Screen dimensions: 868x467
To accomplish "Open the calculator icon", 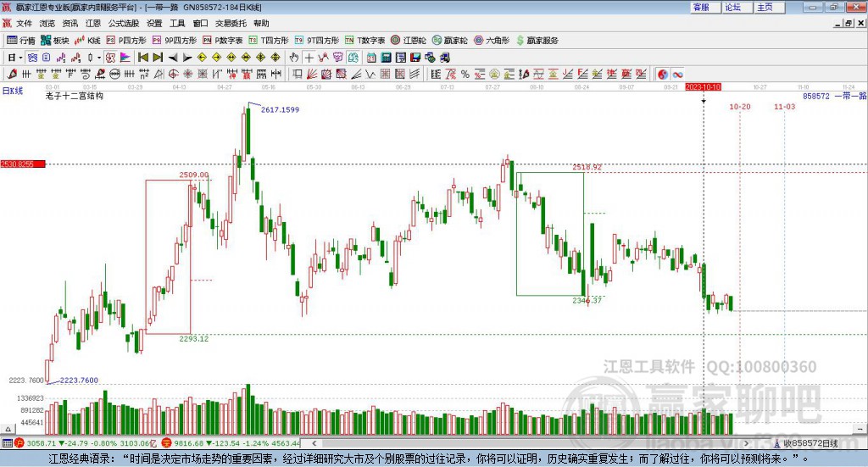I will pos(387,58).
